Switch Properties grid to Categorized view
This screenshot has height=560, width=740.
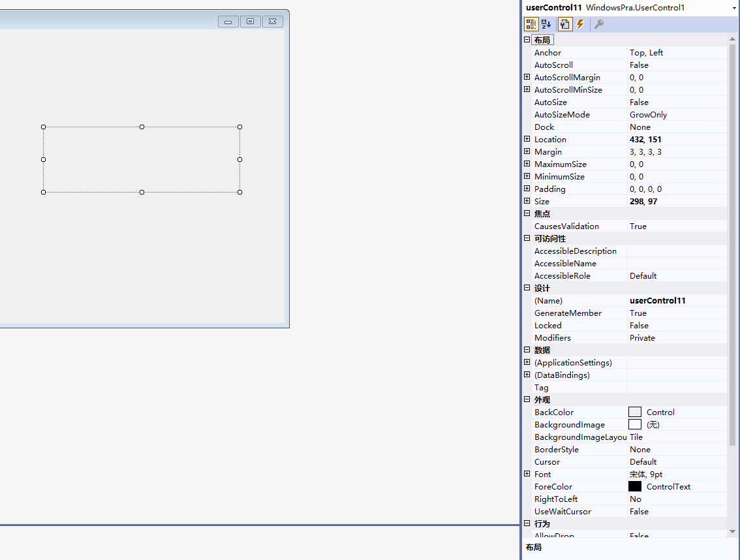coord(531,24)
